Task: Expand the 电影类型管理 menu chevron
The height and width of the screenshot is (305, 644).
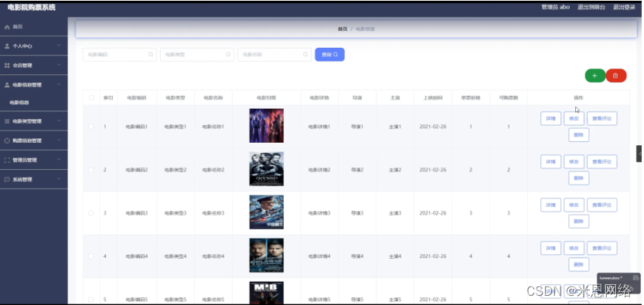Action: [59, 121]
